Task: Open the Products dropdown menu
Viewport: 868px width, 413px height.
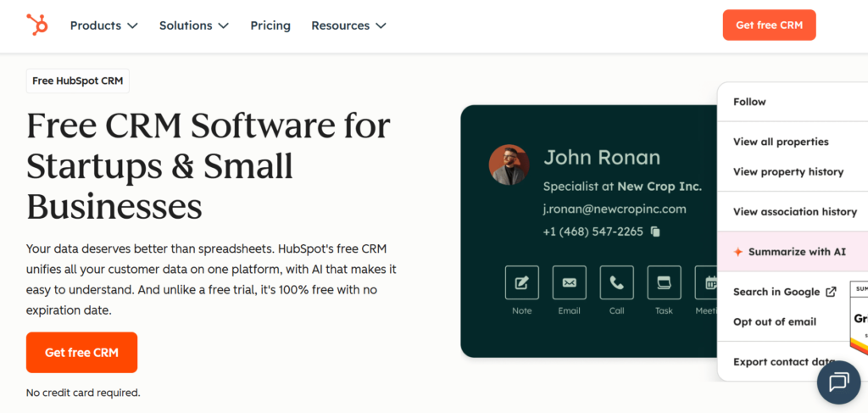Action: (x=103, y=25)
